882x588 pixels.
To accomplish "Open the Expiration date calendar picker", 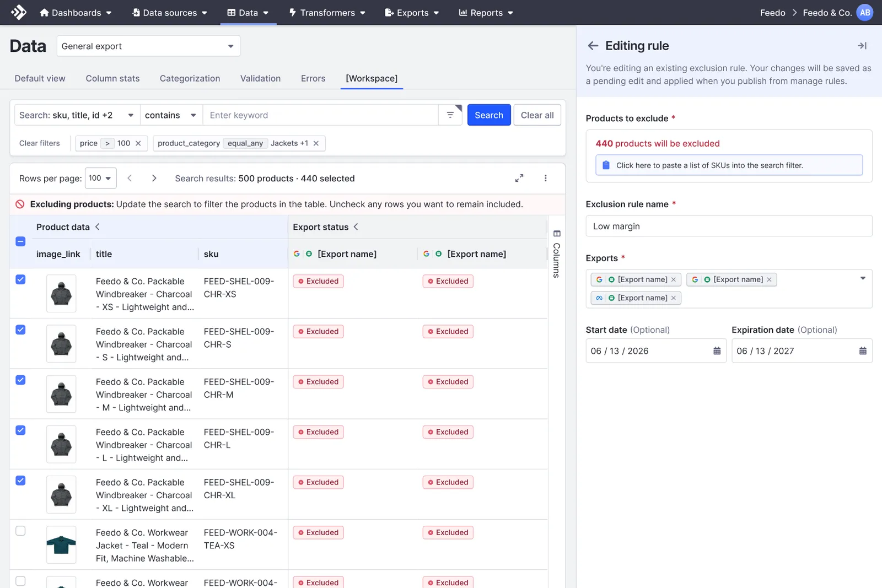I will (863, 351).
